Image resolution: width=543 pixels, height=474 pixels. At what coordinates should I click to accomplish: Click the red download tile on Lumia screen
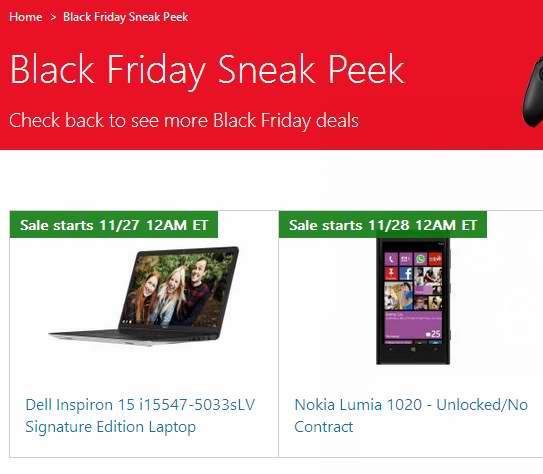pyautogui.click(x=391, y=273)
